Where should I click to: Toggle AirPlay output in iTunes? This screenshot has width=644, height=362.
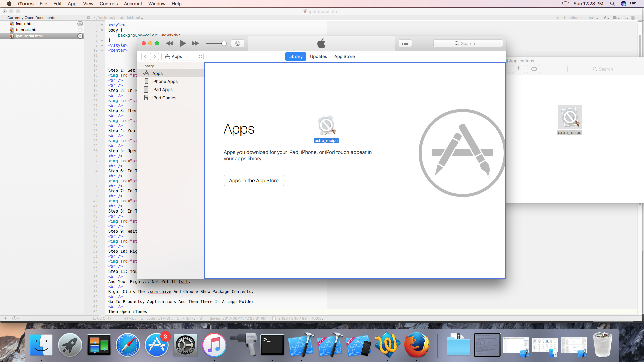coord(238,43)
